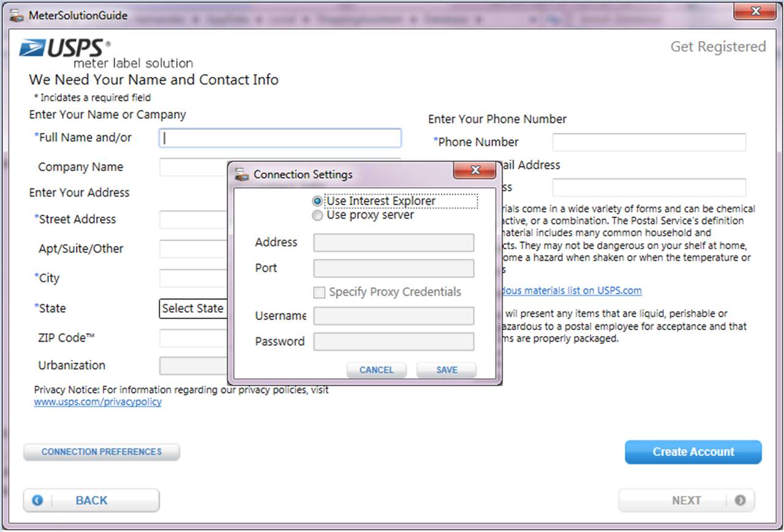Select the Use proxy server option
This screenshot has height=532, width=784.
[317, 215]
